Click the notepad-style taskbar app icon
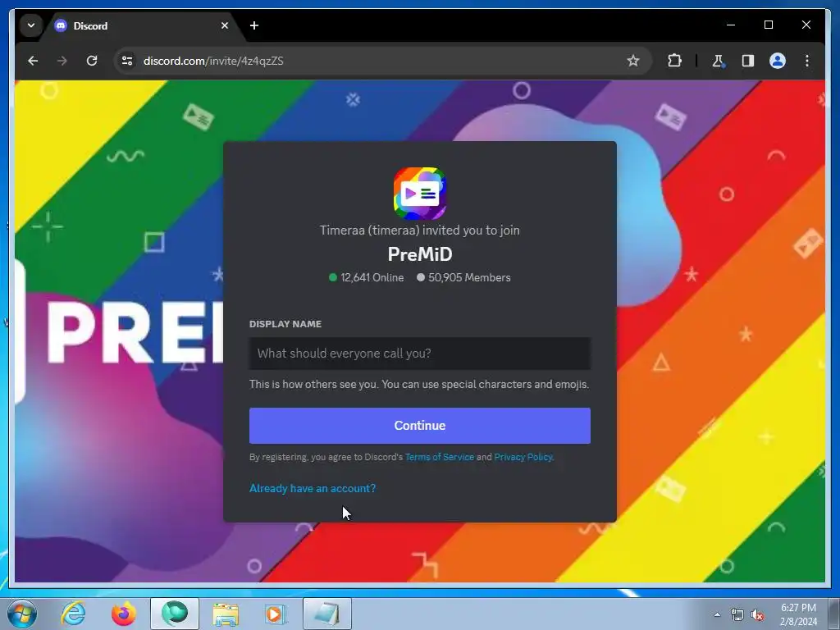Image resolution: width=840 pixels, height=630 pixels. pos(327,614)
